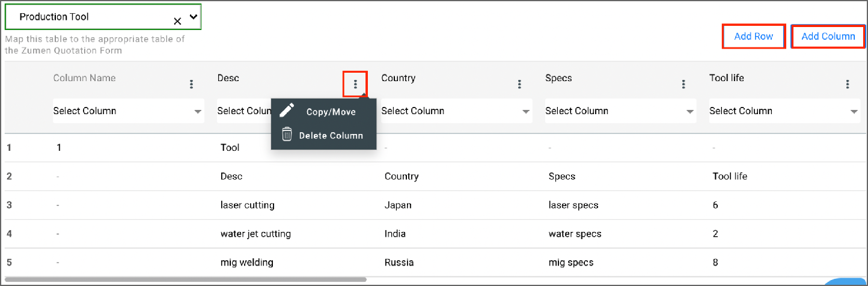Choose Delete Column from the column menu
The width and height of the screenshot is (868, 286).
pyautogui.click(x=331, y=135)
